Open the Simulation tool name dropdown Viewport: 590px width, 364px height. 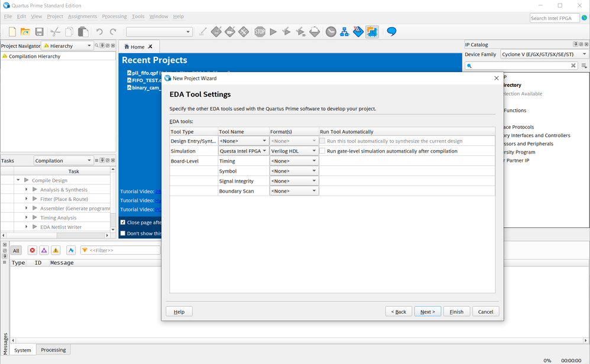243,151
